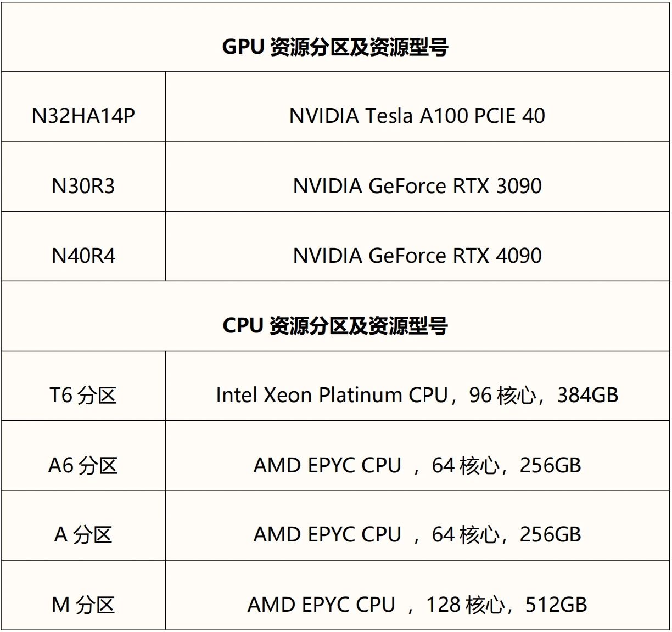Click AMD EPYC CPU in A 分区 row

[327, 534]
